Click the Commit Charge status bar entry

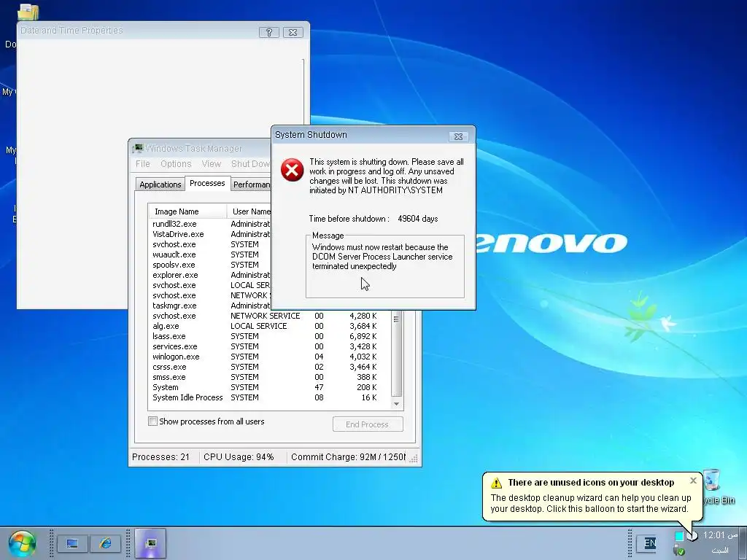click(348, 457)
